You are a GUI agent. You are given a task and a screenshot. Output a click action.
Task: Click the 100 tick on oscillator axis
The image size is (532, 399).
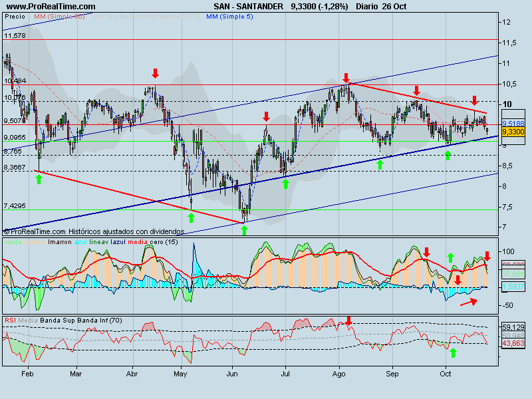[x=508, y=251]
